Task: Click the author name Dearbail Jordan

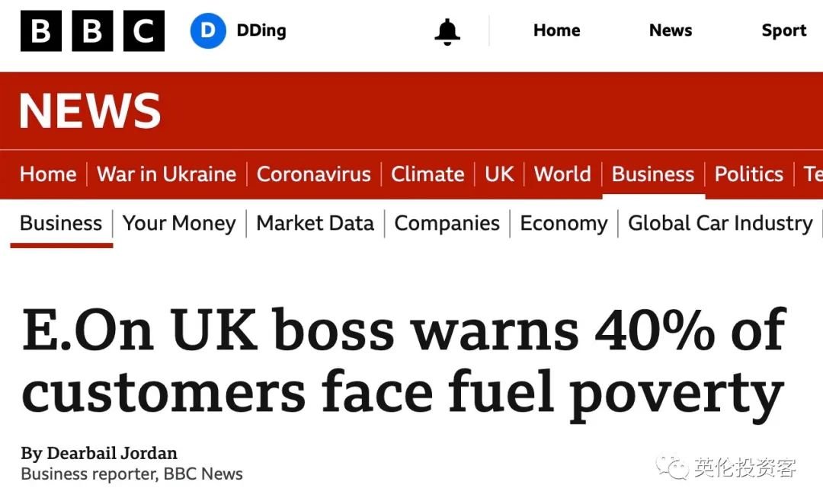Action: 112,452
